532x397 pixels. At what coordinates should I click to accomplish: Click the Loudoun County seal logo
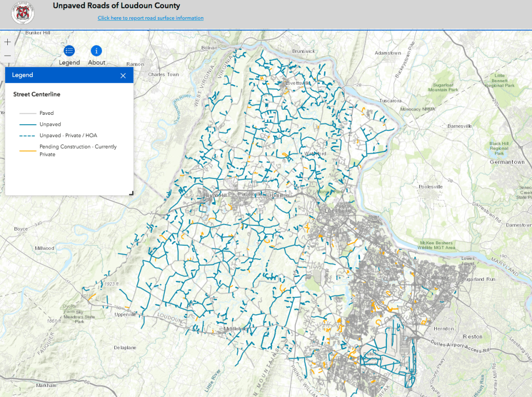(23, 14)
